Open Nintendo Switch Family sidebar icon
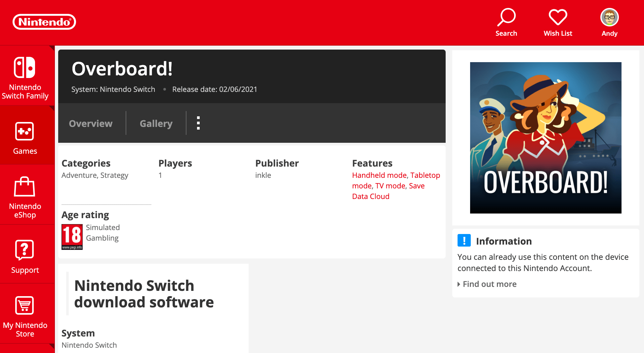Screen dimensions: 644x353 pyautogui.click(x=25, y=67)
